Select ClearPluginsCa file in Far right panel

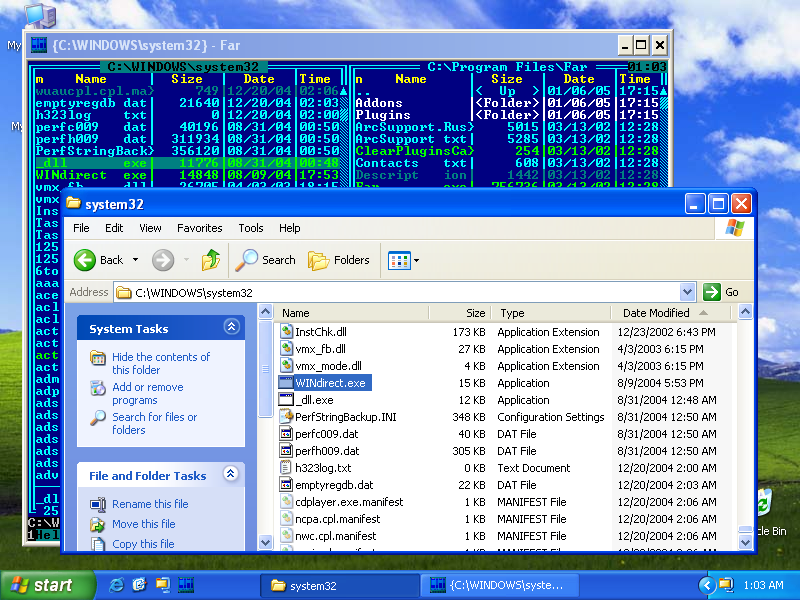point(414,151)
